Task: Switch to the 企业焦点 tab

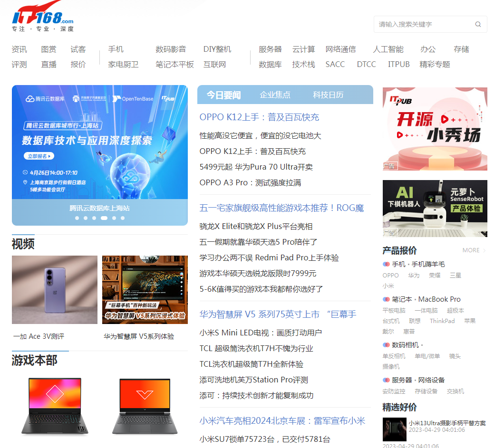Action: [275, 95]
